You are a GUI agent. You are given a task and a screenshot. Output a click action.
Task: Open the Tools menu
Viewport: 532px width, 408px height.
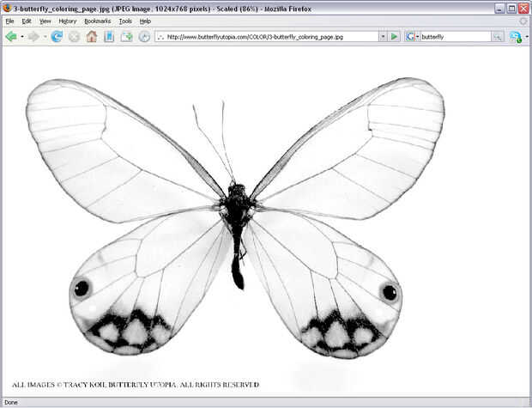(x=125, y=21)
